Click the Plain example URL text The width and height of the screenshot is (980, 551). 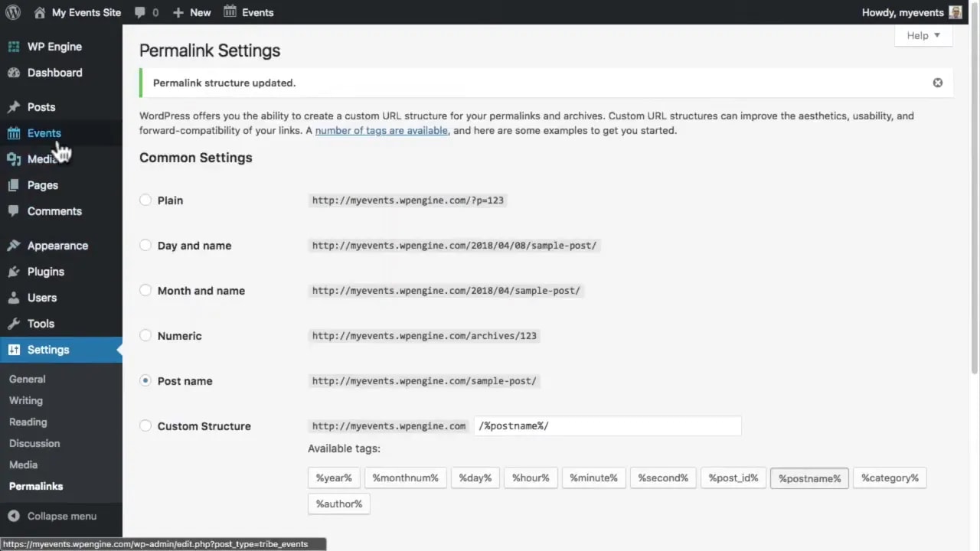[x=408, y=200]
